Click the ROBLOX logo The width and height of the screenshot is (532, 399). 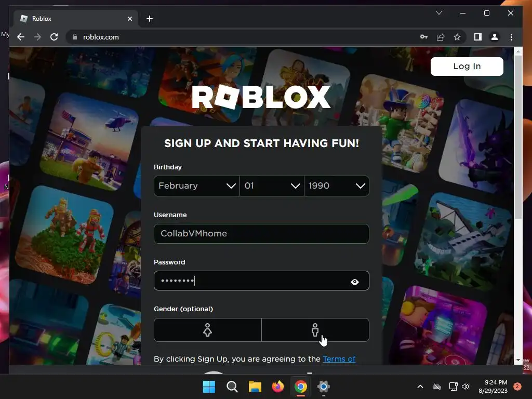click(x=261, y=97)
